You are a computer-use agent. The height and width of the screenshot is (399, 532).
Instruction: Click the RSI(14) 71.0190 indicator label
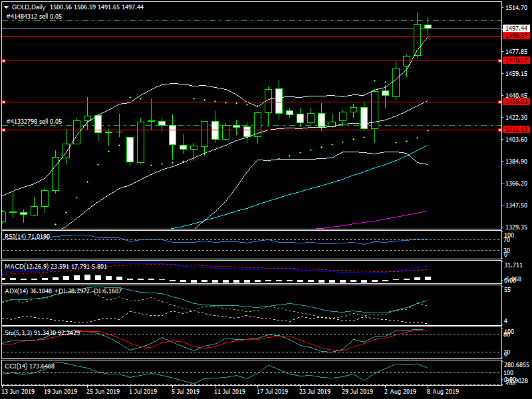(27, 237)
